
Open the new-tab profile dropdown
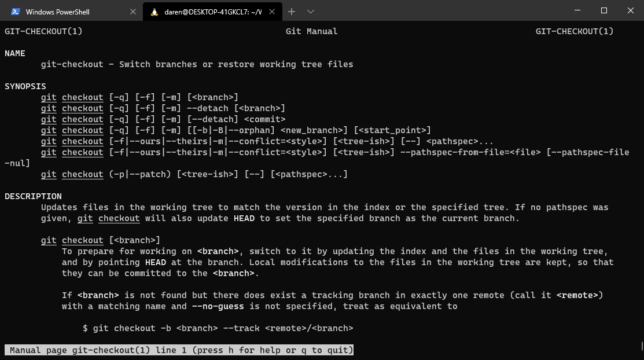(311, 12)
